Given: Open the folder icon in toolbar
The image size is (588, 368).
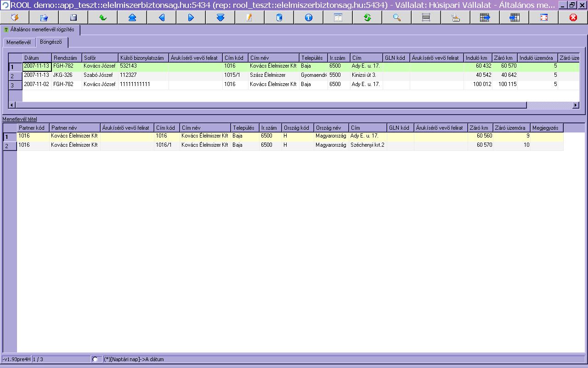Looking at the screenshot, I should pos(44,17).
